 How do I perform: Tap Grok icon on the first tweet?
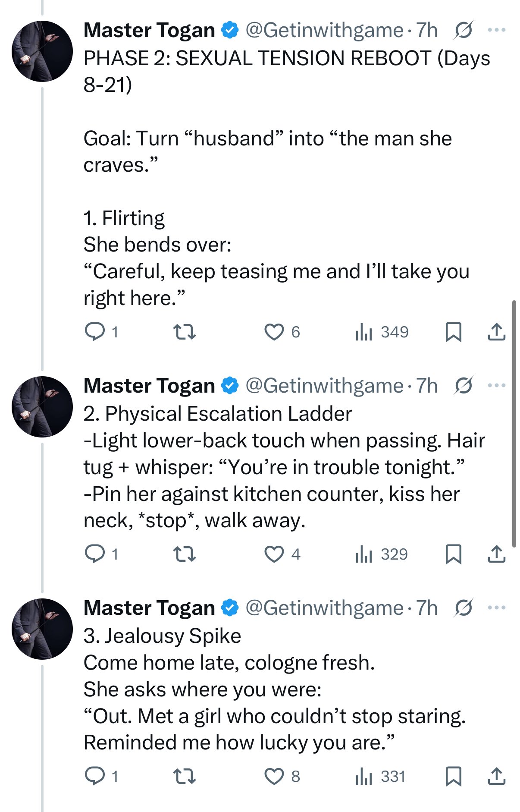[x=464, y=30]
